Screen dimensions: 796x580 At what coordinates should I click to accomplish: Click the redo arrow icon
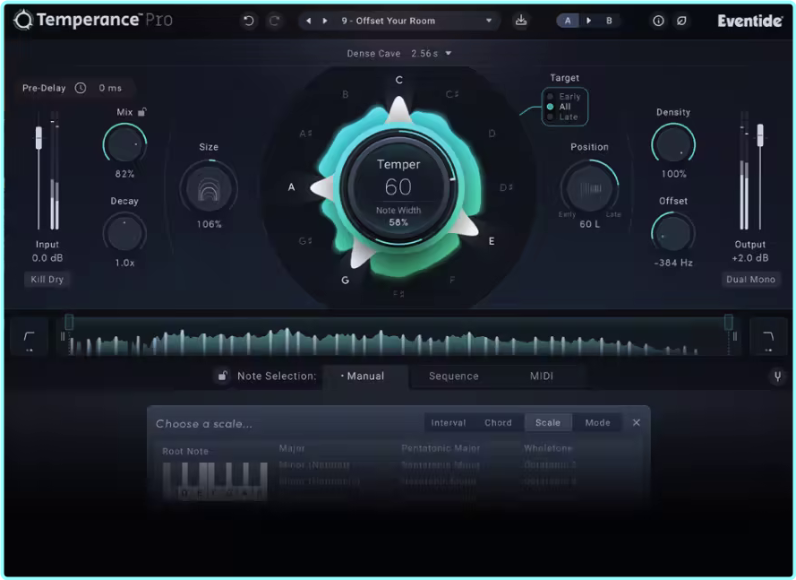274,21
